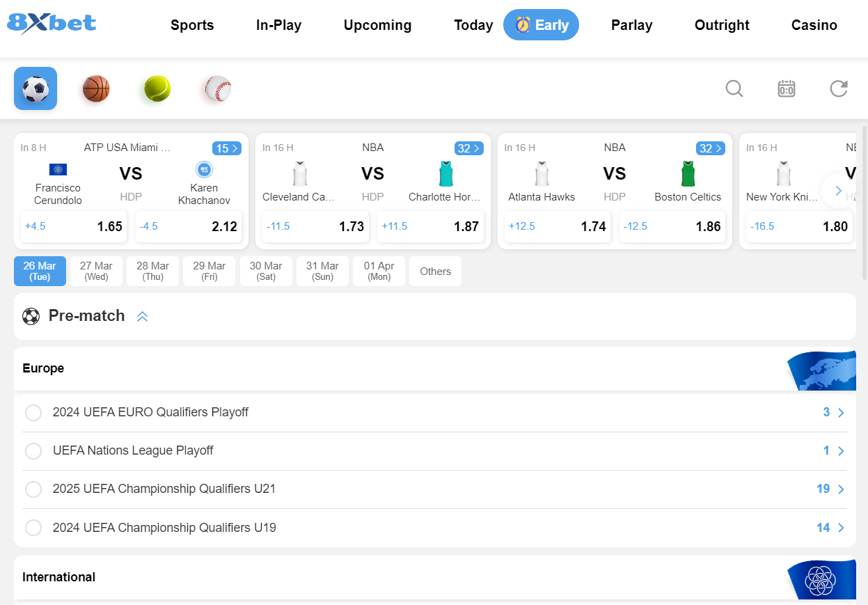The height and width of the screenshot is (605, 868).
Task: Bet Charlotte +11.5 at 1.87
Action: (430, 226)
